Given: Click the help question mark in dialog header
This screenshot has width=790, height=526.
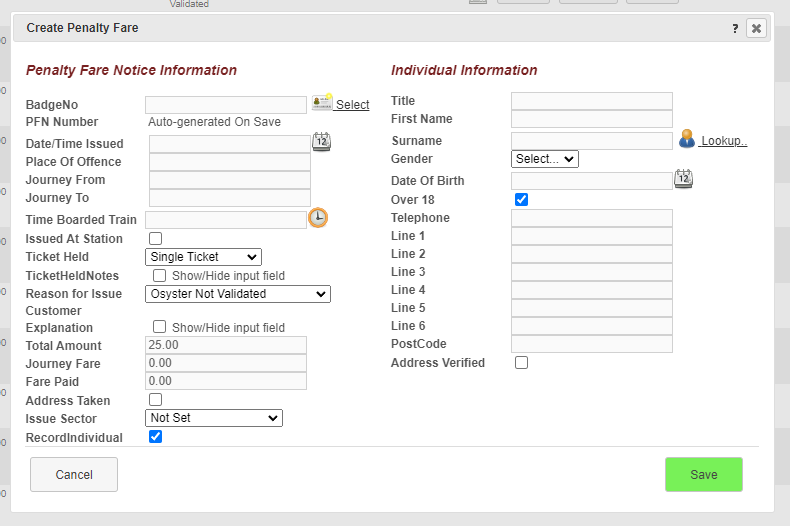Looking at the screenshot, I should [735, 29].
